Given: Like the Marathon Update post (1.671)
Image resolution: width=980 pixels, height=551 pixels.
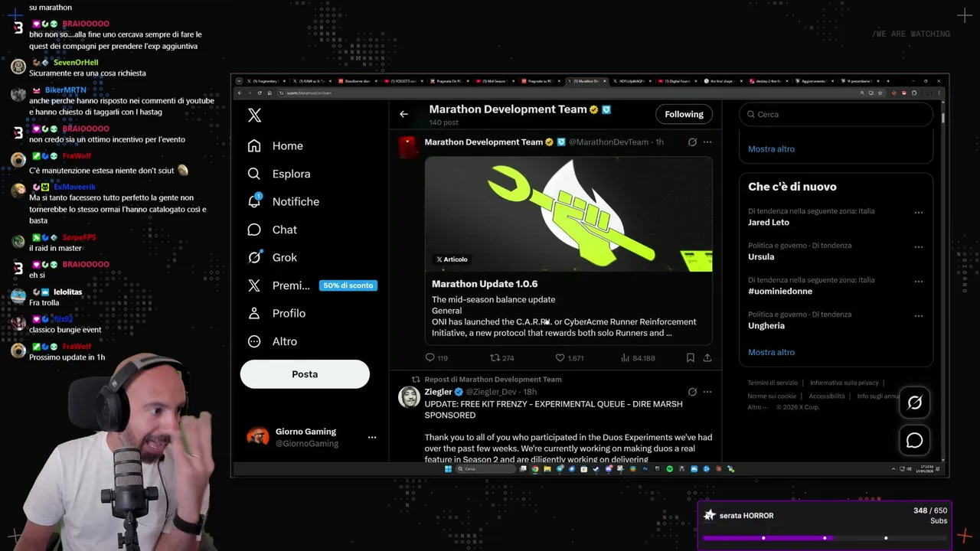Looking at the screenshot, I should click(x=570, y=357).
